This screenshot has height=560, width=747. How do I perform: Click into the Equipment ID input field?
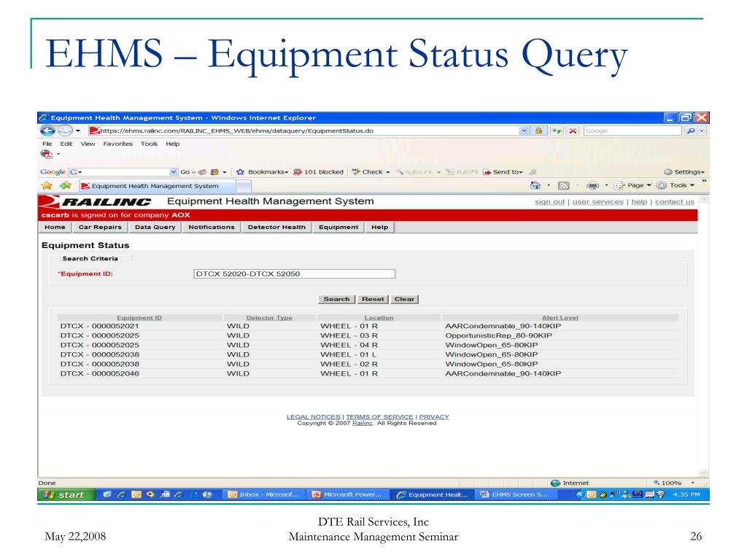tap(295, 274)
